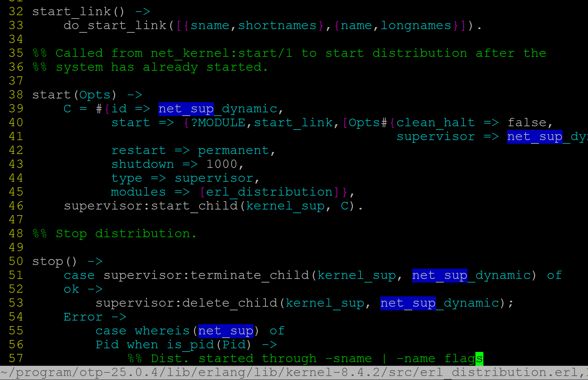588x380 pixels.
Task: Click highlighted net_sup on line 51
Action: tap(440, 275)
